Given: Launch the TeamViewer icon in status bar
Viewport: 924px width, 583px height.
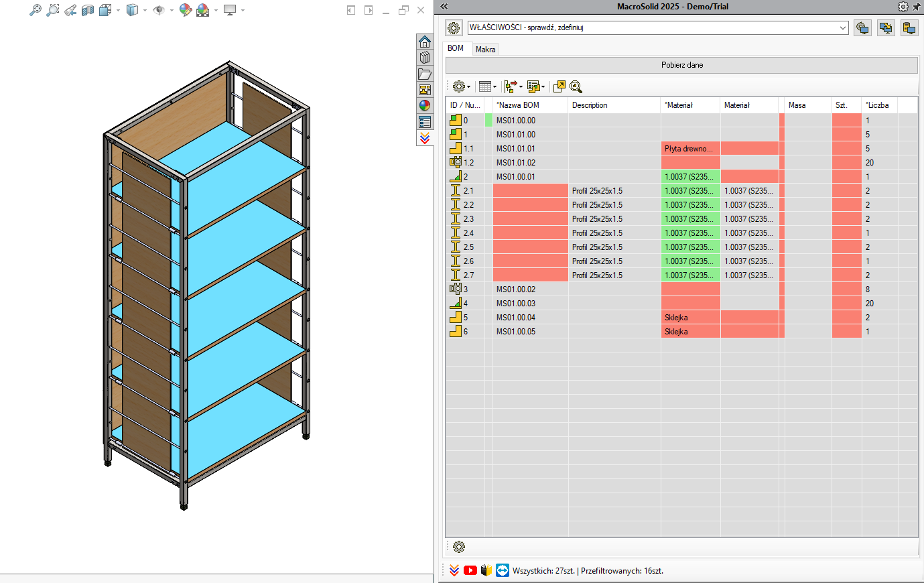Looking at the screenshot, I should [503, 570].
